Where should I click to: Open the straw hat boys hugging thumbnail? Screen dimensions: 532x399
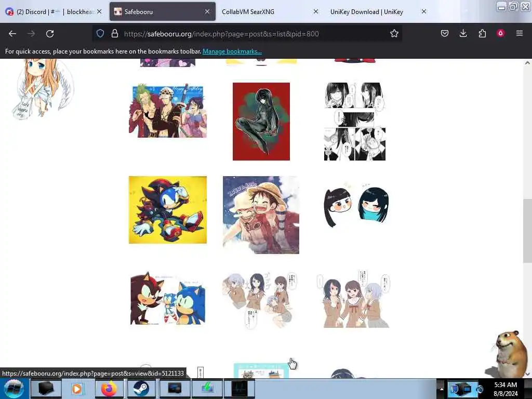tap(261, 215)
